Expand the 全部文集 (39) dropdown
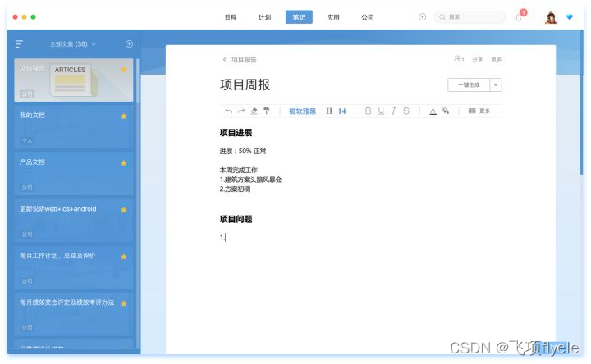This screenshot has height=364, width=591. [73, 44]
